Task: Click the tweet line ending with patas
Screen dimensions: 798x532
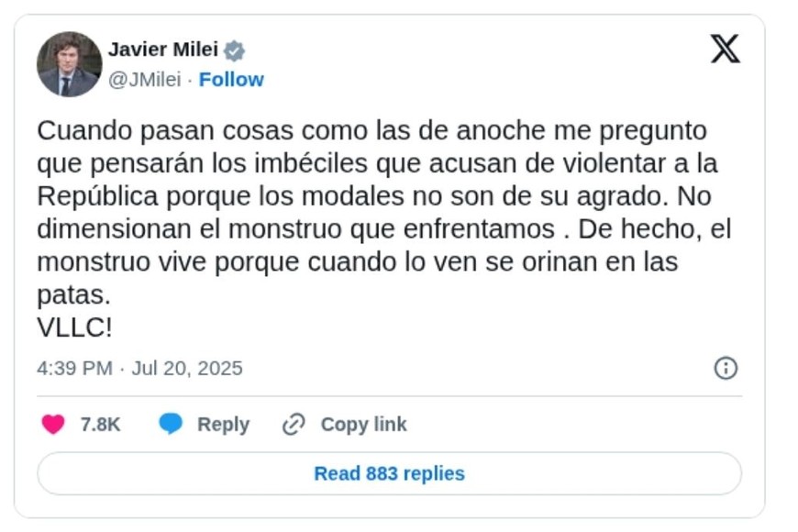Action: click(x=73, y=295)
